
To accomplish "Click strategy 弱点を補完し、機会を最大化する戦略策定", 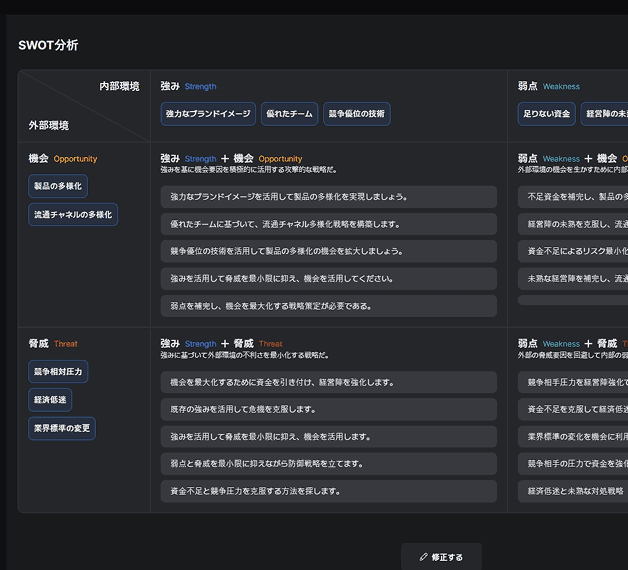I will 329,306.
